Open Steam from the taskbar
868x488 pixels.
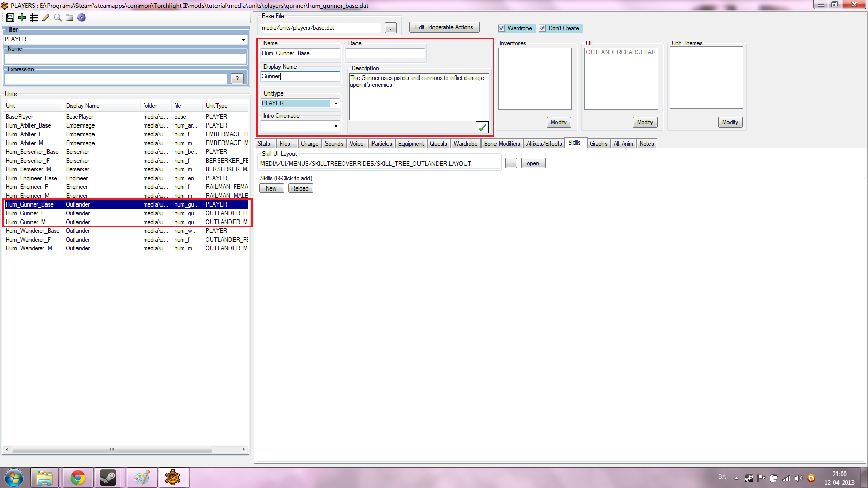pyautogui.click(x=108, y=478)
